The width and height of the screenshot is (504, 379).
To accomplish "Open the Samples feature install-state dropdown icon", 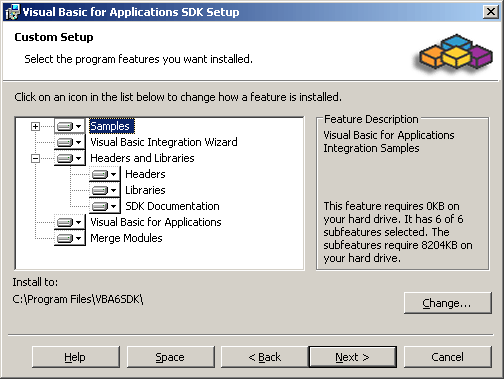I will coord(69,126).
